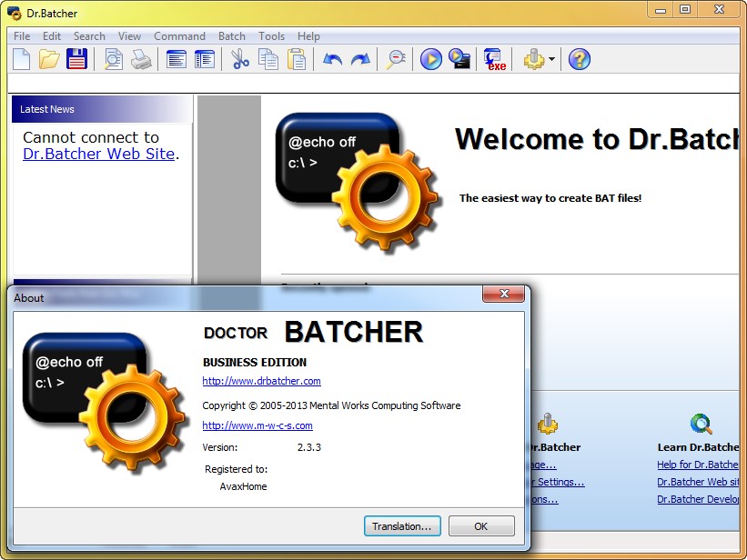
Task: Maximize the Dr.Batcher window
Action: pyautogui.click(x=685, y=9)
